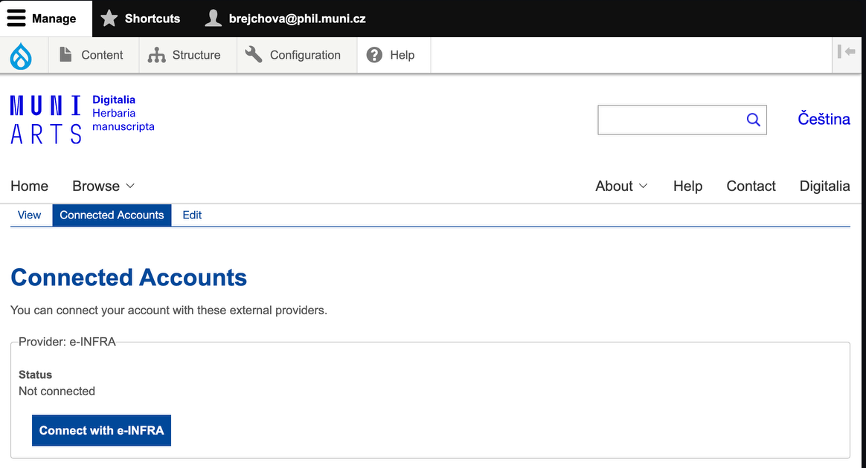Focus the site search input field
866x468 pixels.
(x=670, y=120)
